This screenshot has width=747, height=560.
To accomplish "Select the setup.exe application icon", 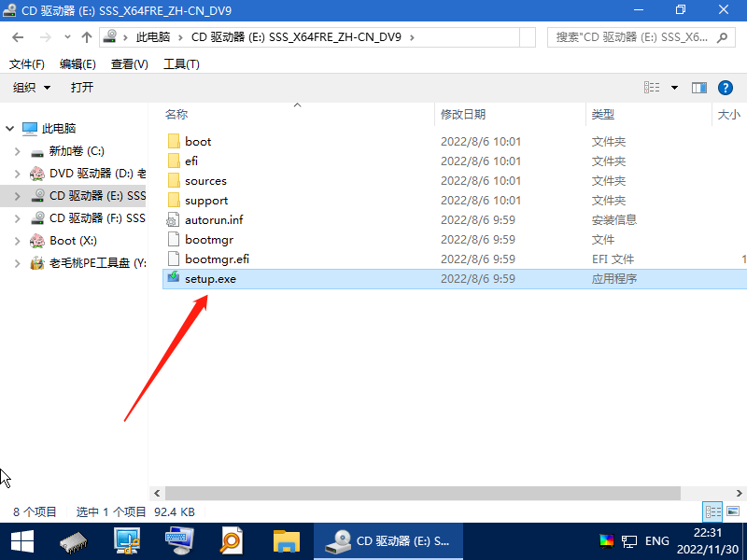I will click(174, 277).
